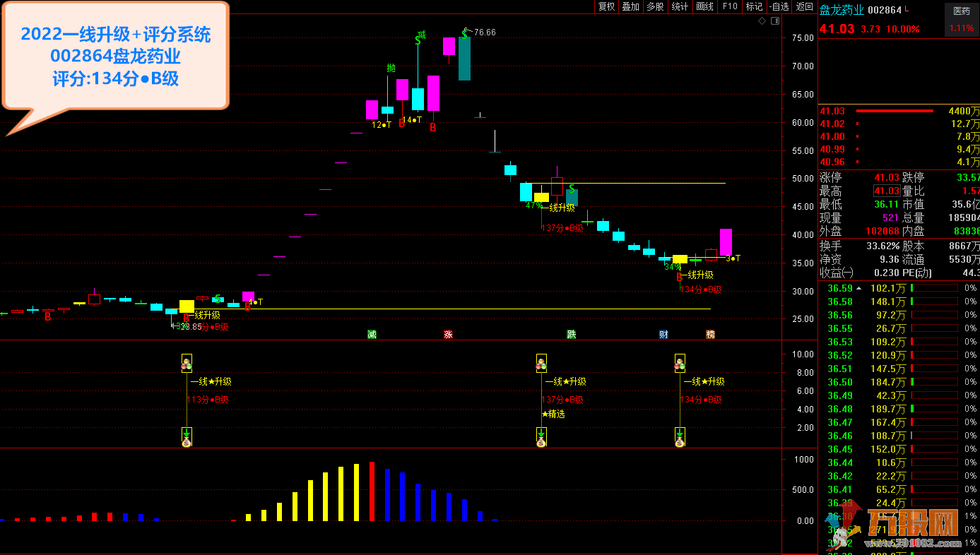Click the green S marker at 76.66 peak
Viewport: 980px width, 555px height.
click(464, 33)
